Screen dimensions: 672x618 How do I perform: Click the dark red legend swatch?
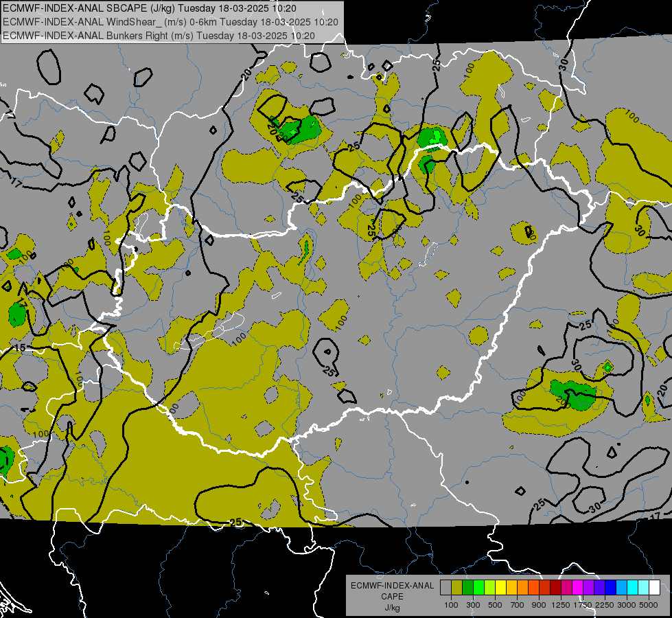555,587
